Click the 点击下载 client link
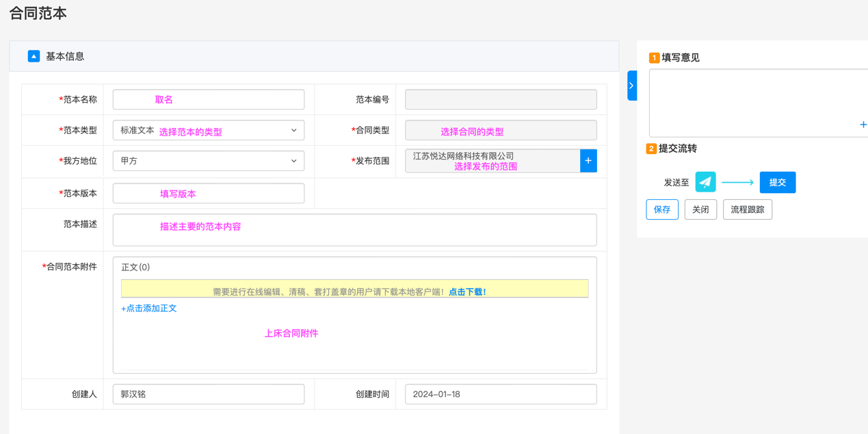This screenshot has height=434, width=868. click(467, 292)
